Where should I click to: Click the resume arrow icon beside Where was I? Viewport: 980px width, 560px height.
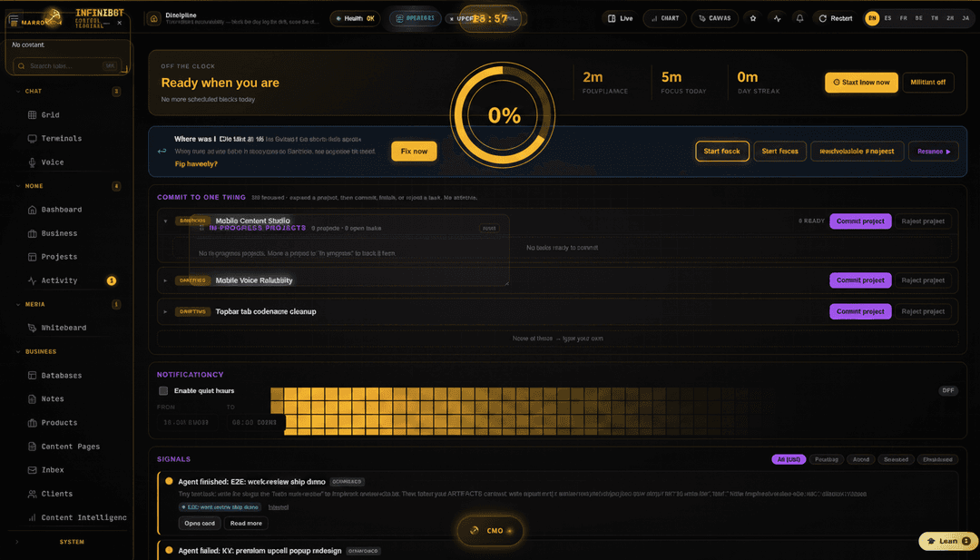(162, 152)
